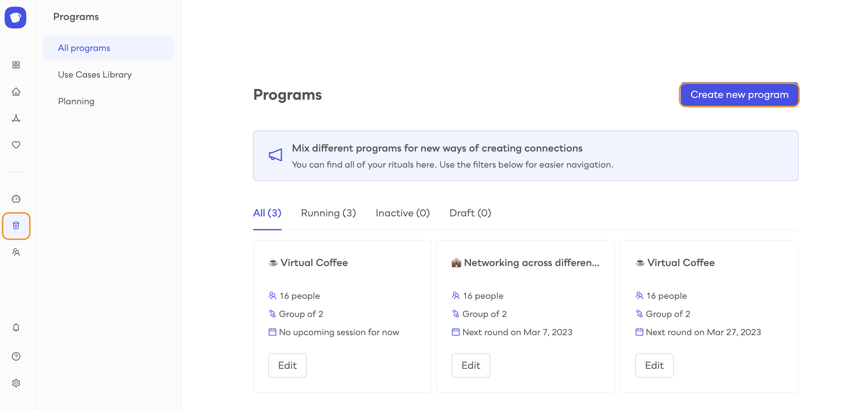Click group icon on first Virtual Coffee card
868x410 pixels.
[x=272, y=314]
